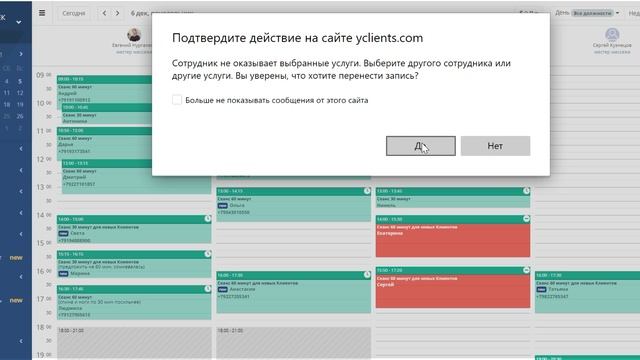640x360 pixels.
Task: Click the 'new' client badge next to Света
Action: click(63, 233)
